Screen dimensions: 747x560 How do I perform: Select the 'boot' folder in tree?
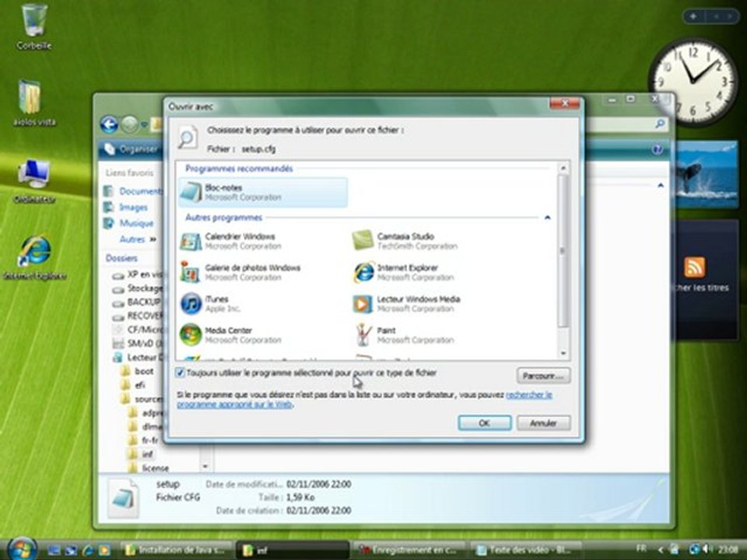[138, 371]
